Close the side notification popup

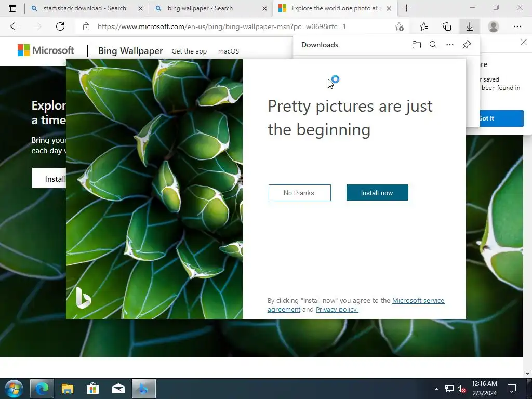(x=524, y=42)
